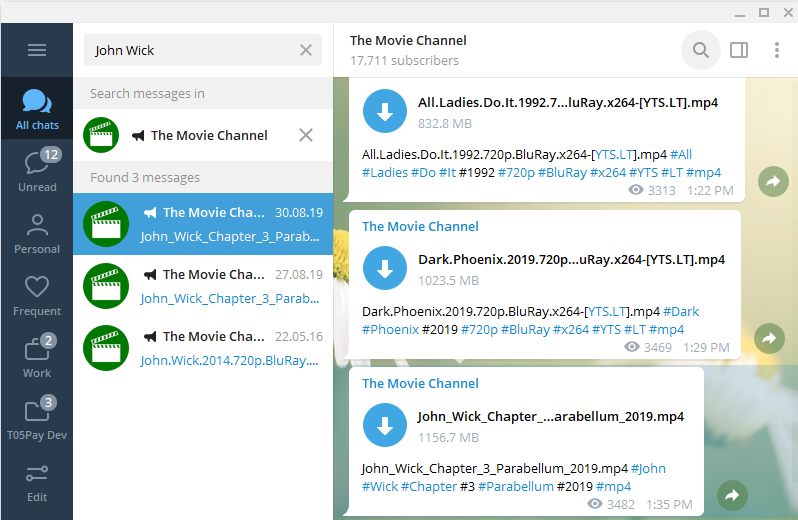
Task: Switch to the Personal folder
Action: coord(37,233)
